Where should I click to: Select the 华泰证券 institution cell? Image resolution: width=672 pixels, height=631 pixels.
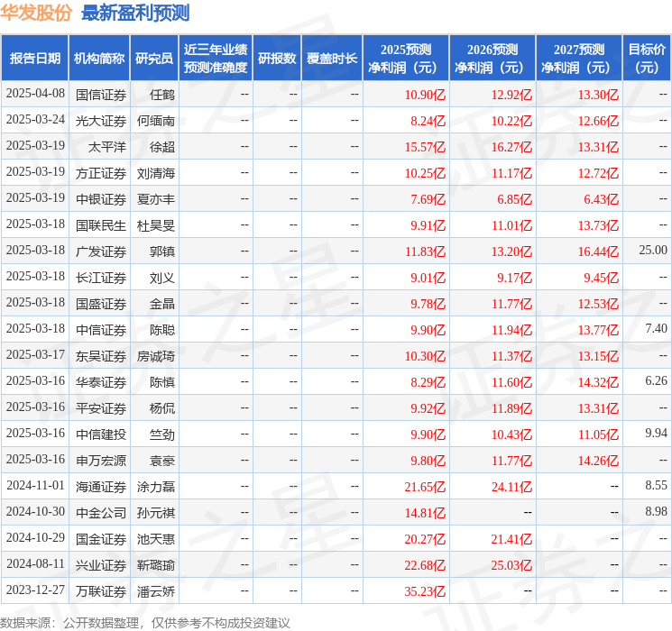coord(101,382)
